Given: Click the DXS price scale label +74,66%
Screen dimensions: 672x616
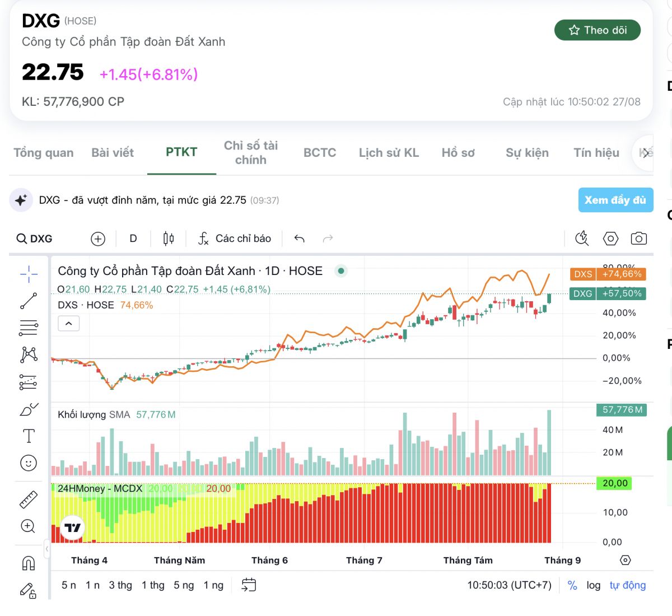Looking at the screenshot, I should tap(608, 274).
